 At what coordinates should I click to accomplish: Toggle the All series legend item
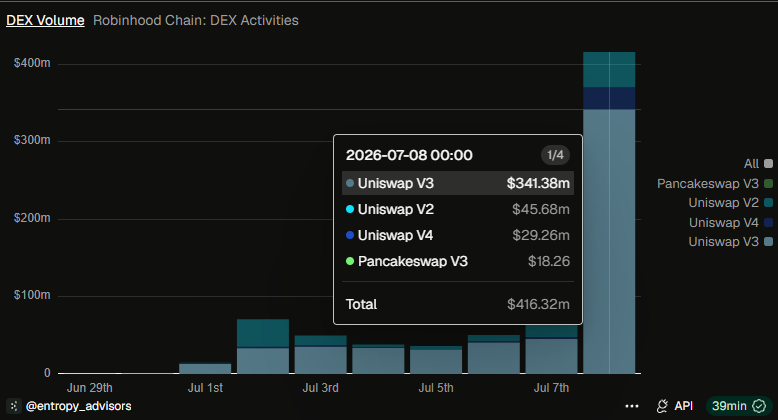tap(758, 164)
